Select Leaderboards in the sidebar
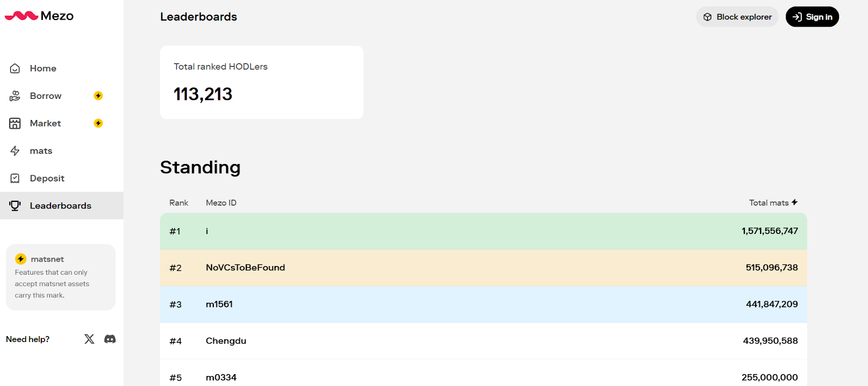This screenshot has height=386, width=868. [62, 206]
